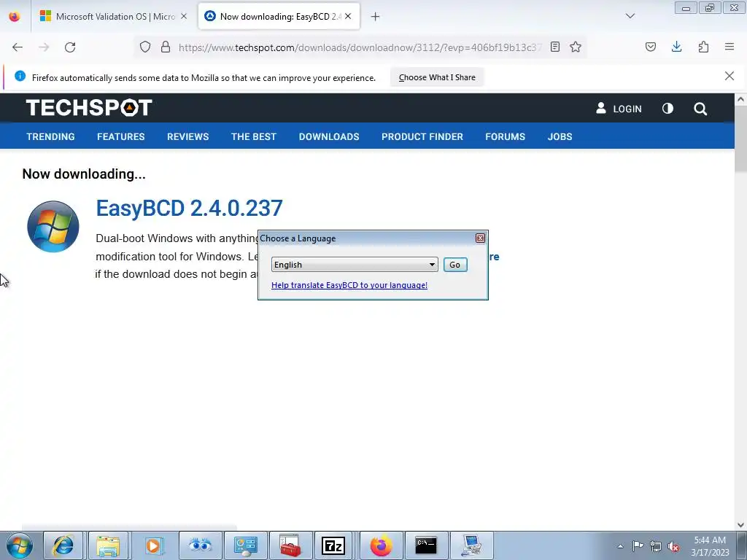The height and width of the screenshot is (560, 747).
Task: Open the TRENDING menu
Action: point(50,136)
